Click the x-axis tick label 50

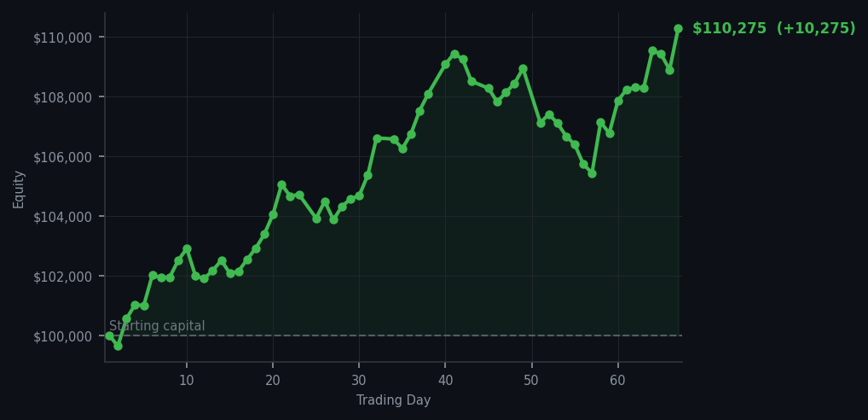[x=532, y=381]
